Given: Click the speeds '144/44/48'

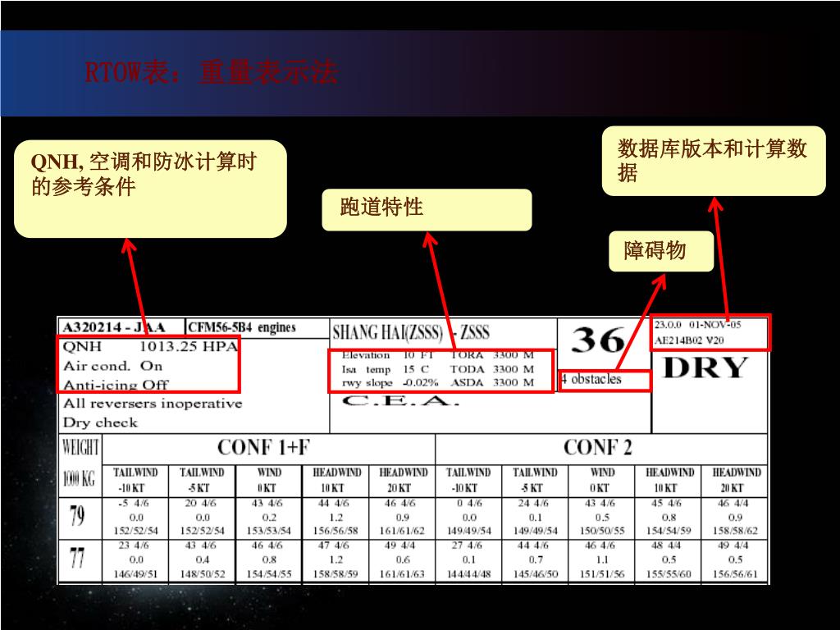Looking at the screenshot, I should 468,573.
